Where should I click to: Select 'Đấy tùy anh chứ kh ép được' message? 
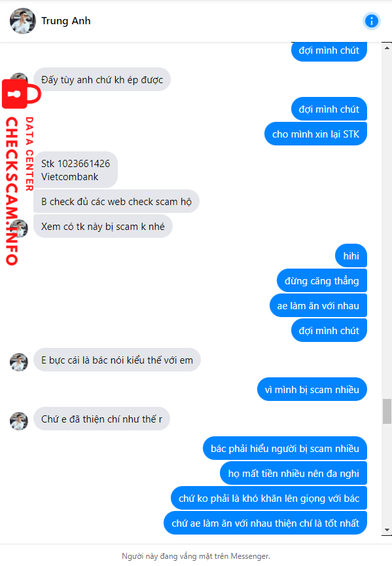[102, 79]
